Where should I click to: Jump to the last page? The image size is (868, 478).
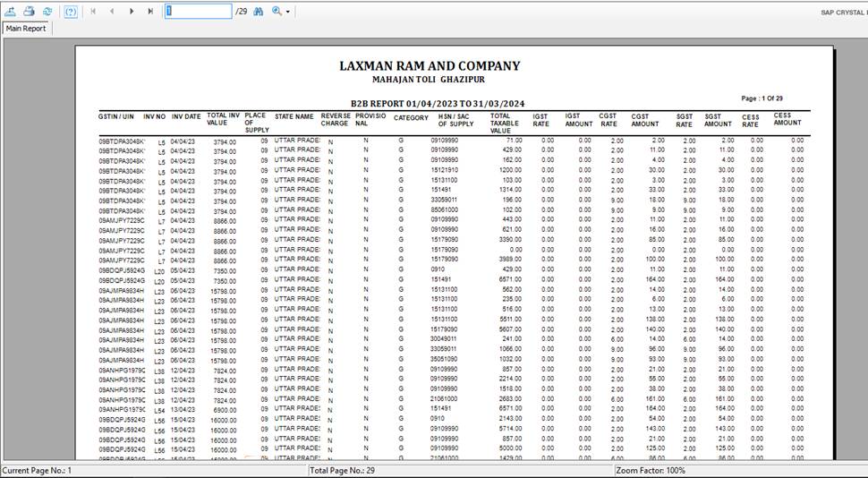coord(150,12)
